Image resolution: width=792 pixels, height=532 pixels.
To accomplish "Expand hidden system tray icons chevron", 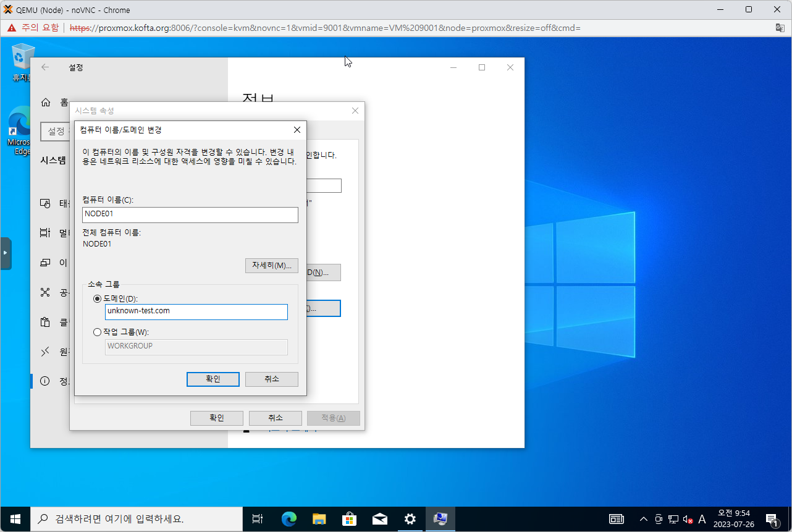I will coord(643,519).
